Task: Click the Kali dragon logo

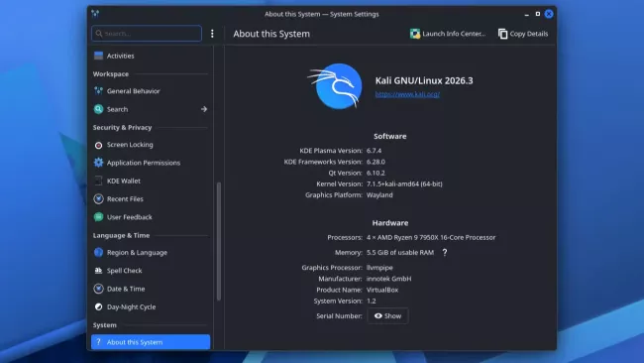Action: click(x=336, y=86)
